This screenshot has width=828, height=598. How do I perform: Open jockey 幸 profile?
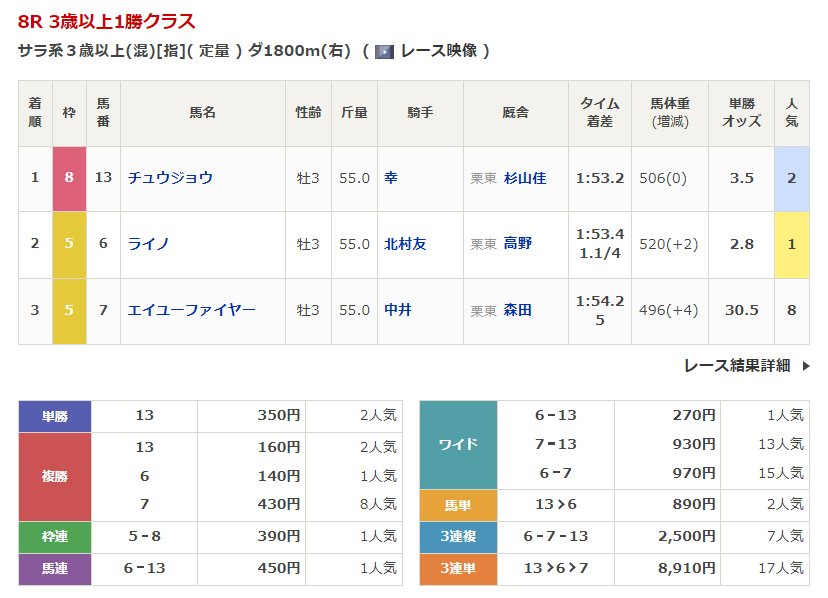click(391, 178)
